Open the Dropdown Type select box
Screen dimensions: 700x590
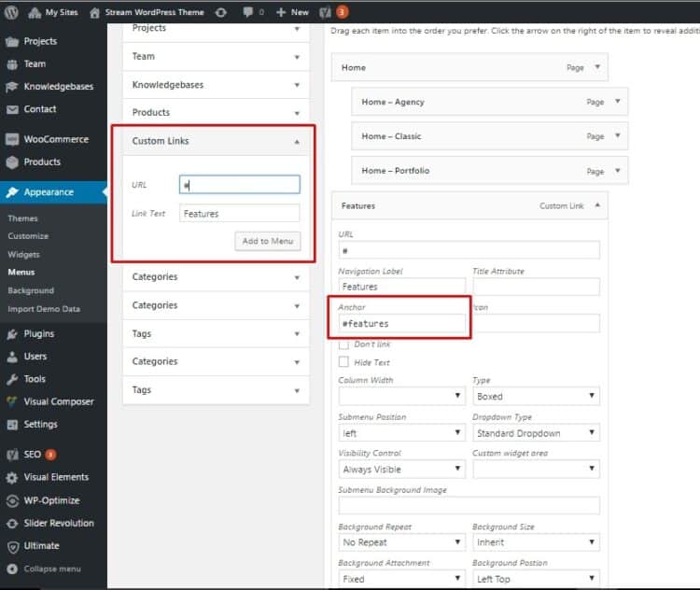point(536,433)
